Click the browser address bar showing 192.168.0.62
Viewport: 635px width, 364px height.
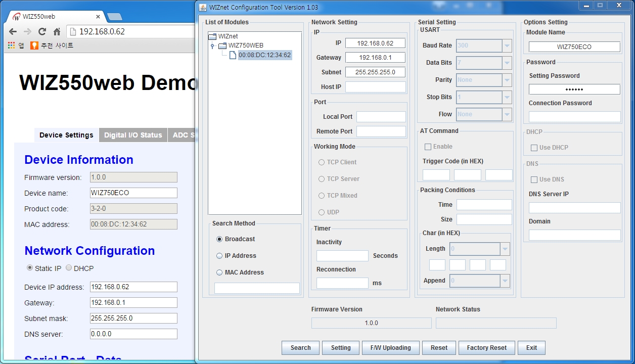(x=131, y=31)
